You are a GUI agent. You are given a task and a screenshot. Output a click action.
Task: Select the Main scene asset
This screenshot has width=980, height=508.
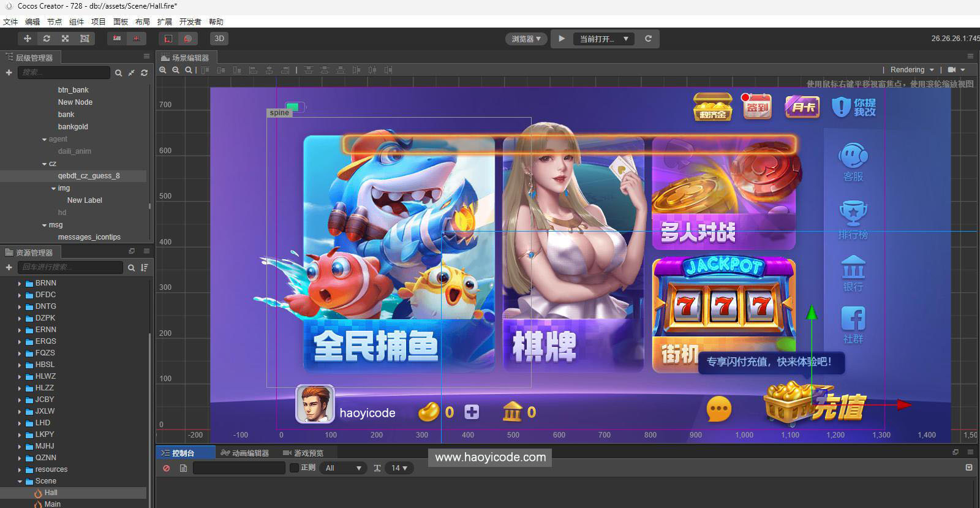52,504
